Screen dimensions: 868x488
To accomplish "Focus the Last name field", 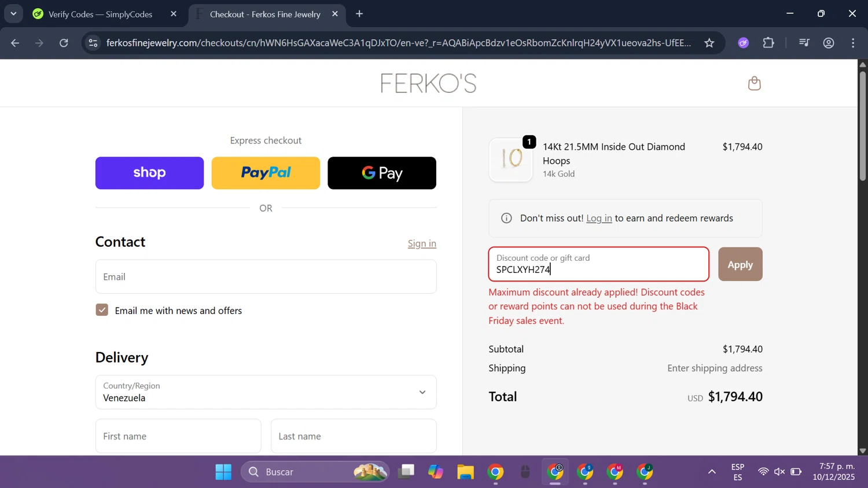I will (354, 436).
